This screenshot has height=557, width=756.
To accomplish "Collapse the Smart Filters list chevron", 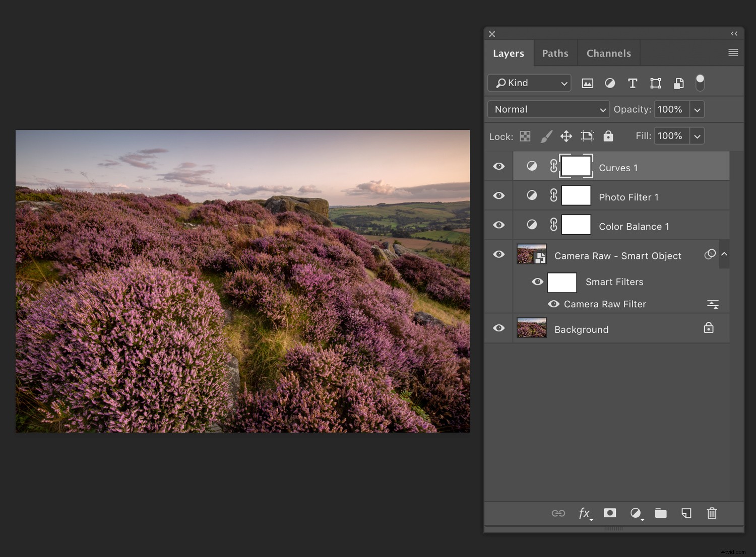I will pyautogui.click(x=724, y=254).
